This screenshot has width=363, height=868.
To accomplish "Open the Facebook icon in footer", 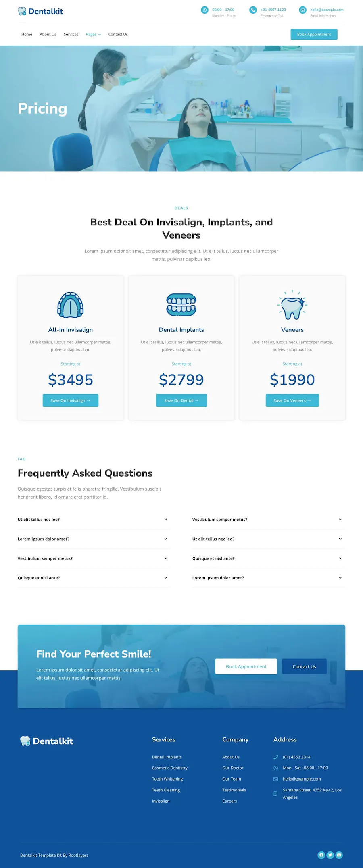I will [x=321, y=855].
